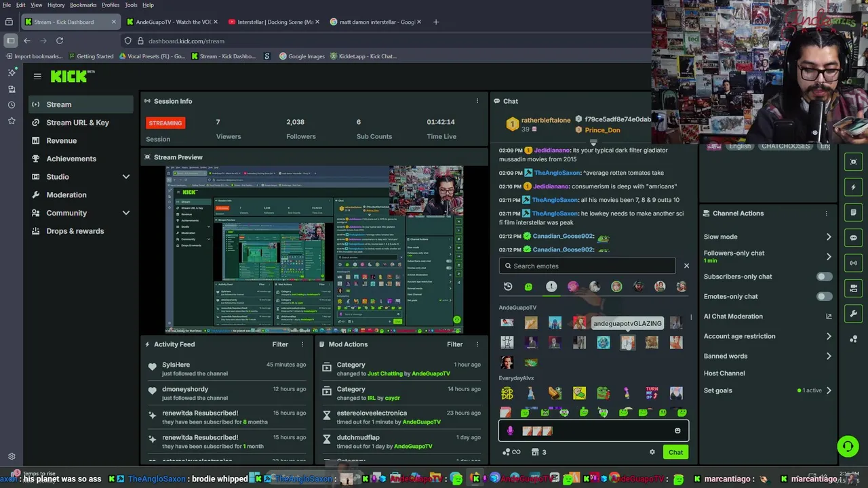
Task: Open Session Info options menu
Action: tap(477, 101)
